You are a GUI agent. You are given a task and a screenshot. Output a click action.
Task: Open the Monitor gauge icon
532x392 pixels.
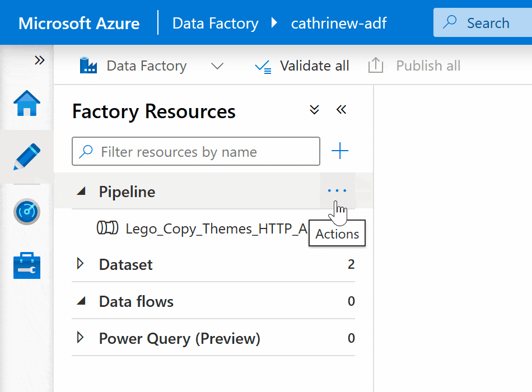27,212
